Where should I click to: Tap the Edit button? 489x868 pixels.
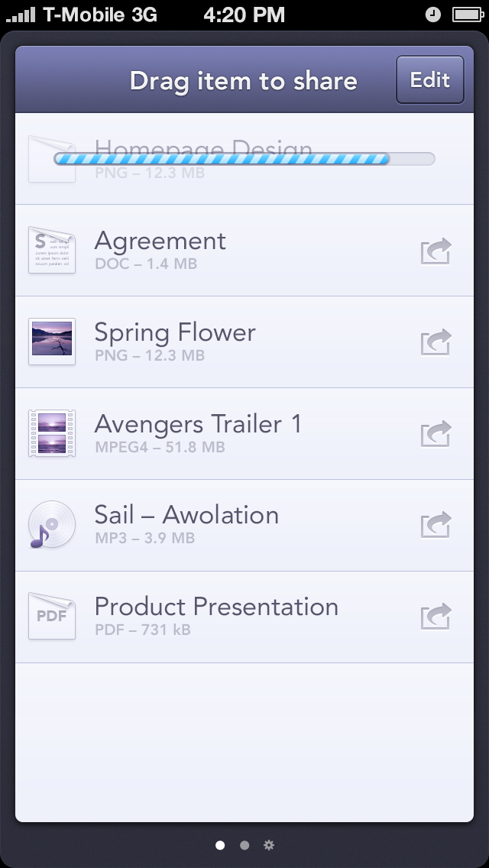coord(429,79)
